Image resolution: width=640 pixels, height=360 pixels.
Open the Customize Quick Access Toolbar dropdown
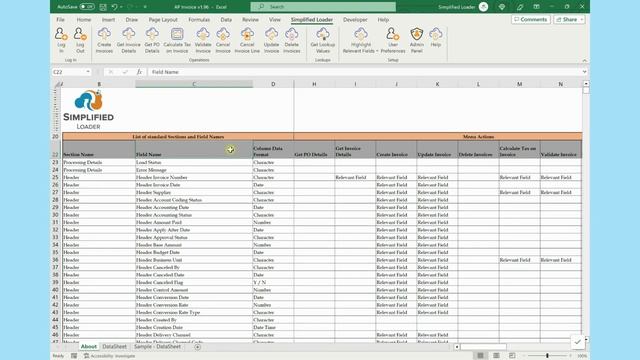coord(145,7)
